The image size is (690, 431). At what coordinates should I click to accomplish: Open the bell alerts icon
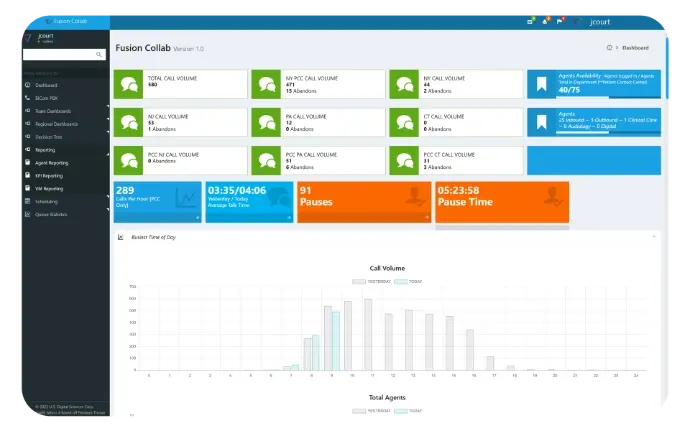[x=545, y=21]
